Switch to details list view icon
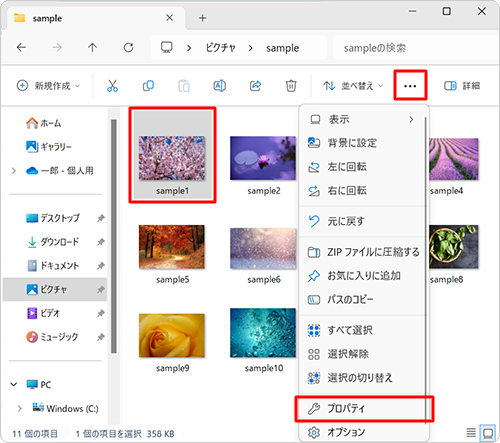 (471, 433)
